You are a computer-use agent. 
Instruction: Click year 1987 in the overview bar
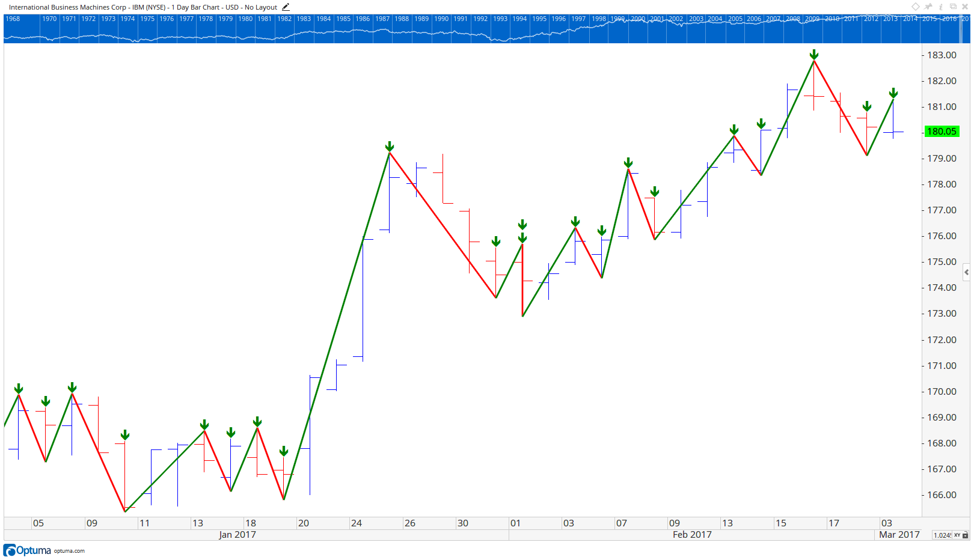[x=382, y=19]
